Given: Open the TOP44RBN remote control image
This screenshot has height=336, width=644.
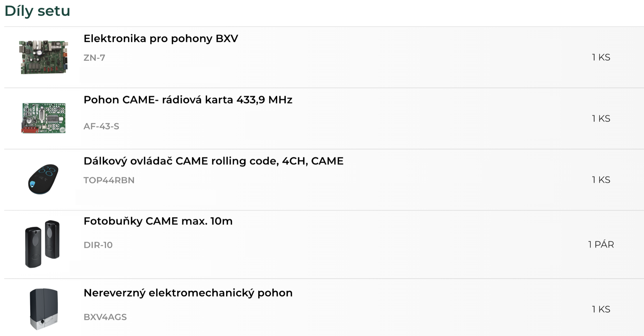Looking at the screenshot, I should pyautogui.click(x=43, y=179).
